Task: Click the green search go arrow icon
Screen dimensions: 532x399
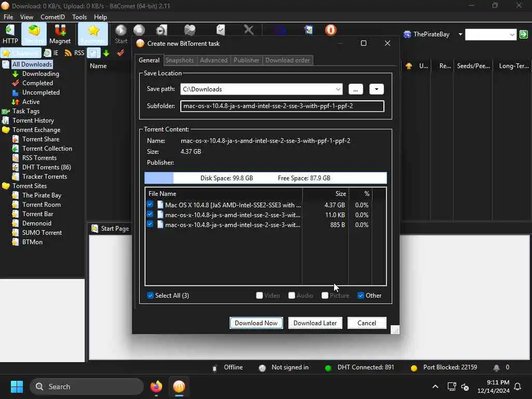Action: (x=524, y=34)
